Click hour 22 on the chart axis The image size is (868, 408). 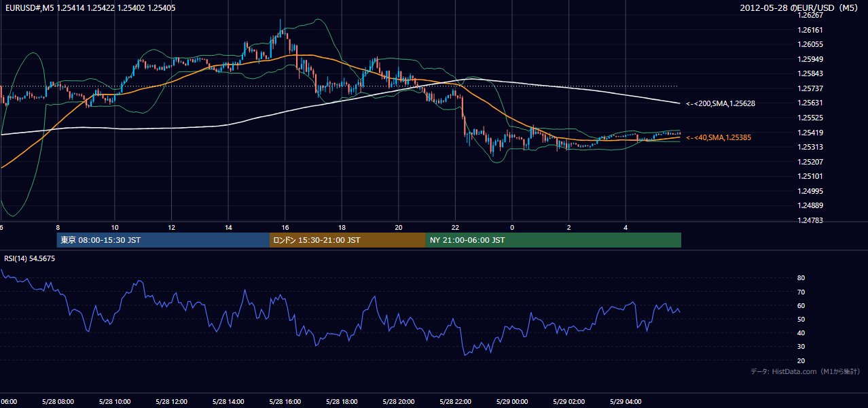point(455,227)
